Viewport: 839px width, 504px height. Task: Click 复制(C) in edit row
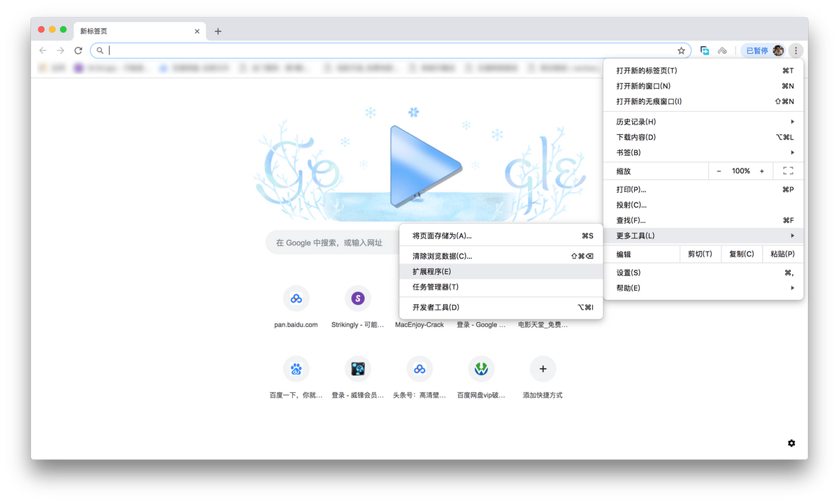coord(741,254)
